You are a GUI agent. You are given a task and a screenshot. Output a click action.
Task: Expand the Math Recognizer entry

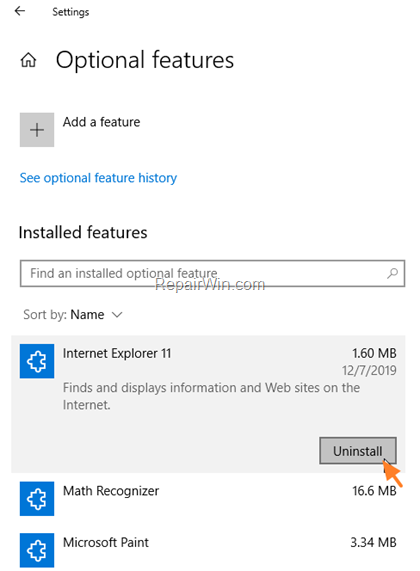pyautogui.click(x=208, y=499)
